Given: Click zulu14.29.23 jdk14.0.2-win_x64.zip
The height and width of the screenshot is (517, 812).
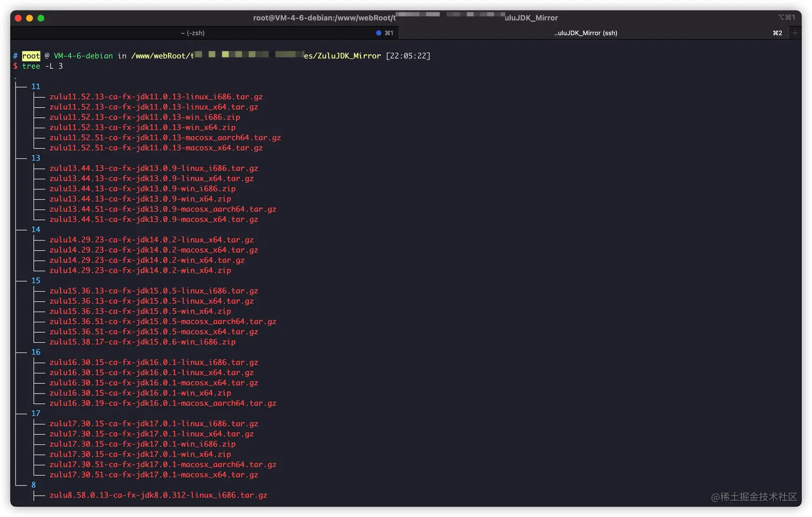Looking at the screenshot, I should [140, 270].
